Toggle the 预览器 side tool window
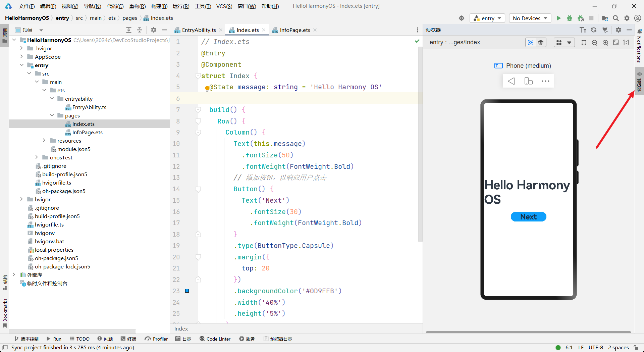Screen dimensions: 644x352 [x=639, y=81]
